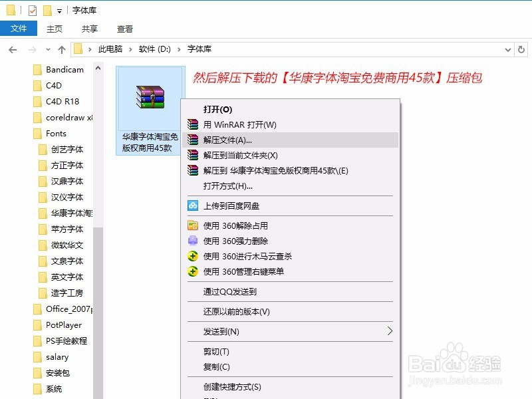
Task: Click the 360强力删除 shredder icon
Action: 193,241
